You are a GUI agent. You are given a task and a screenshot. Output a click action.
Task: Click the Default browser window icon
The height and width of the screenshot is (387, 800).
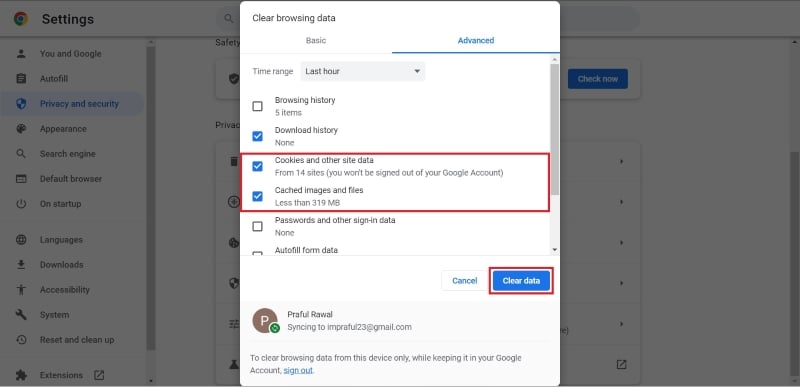coord(21,178)
